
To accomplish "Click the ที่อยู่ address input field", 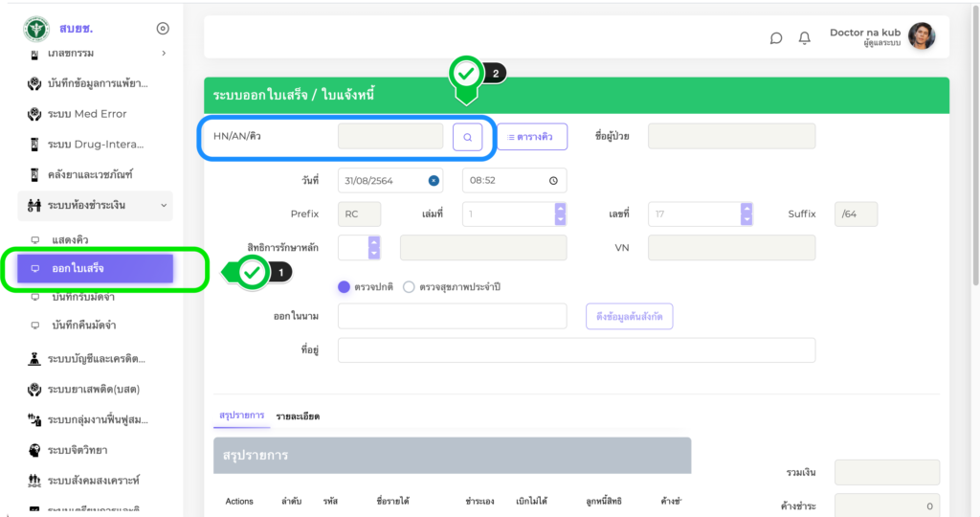I will (x=576, y=350).
